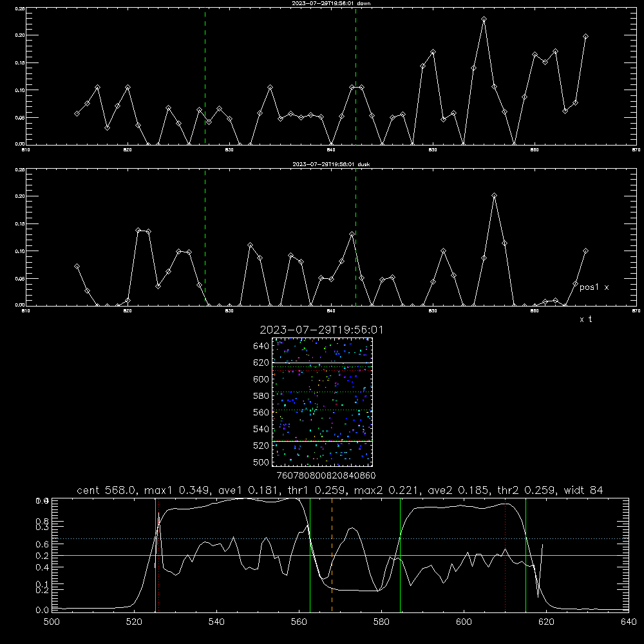Select the first diamond marker of the dusk curve
This screenshot has height=644, width=644.
pos(77,267)
